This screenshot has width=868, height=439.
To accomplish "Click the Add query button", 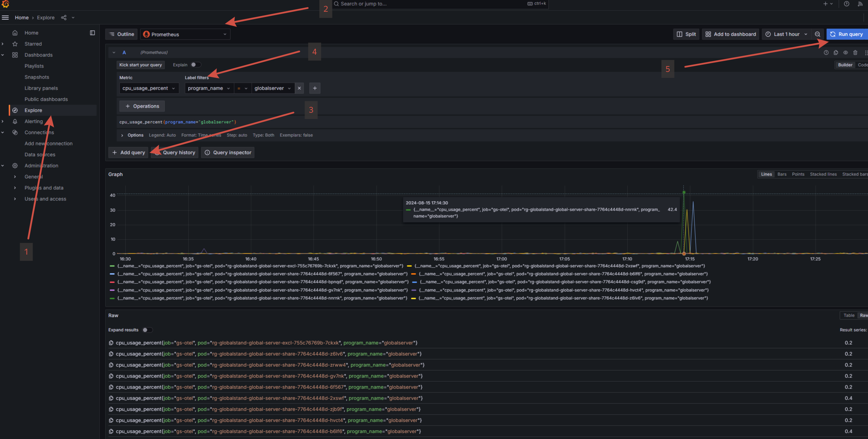I will (128, 153).
